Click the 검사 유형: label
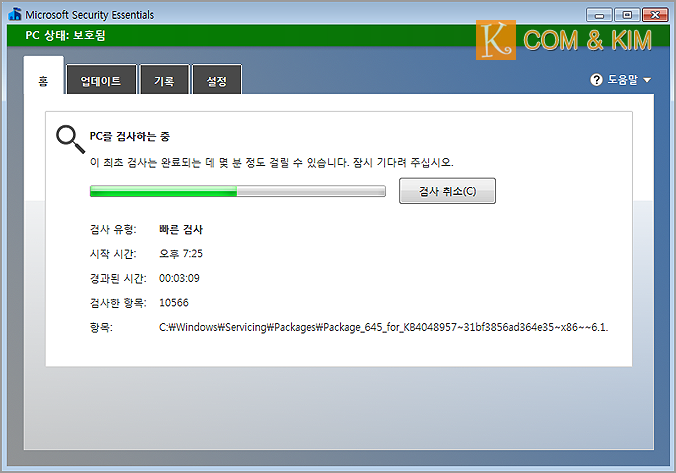 point(113,229)
